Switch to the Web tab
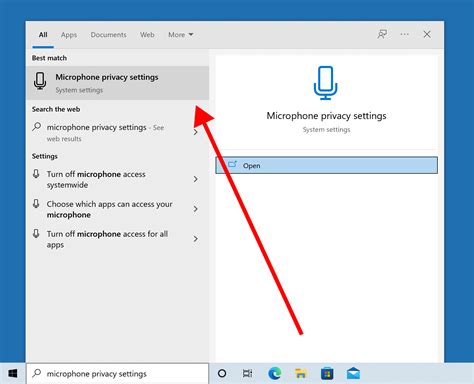The width and height of the screenshot is (474, 384). pyautogui.click(x=147, y=35)
